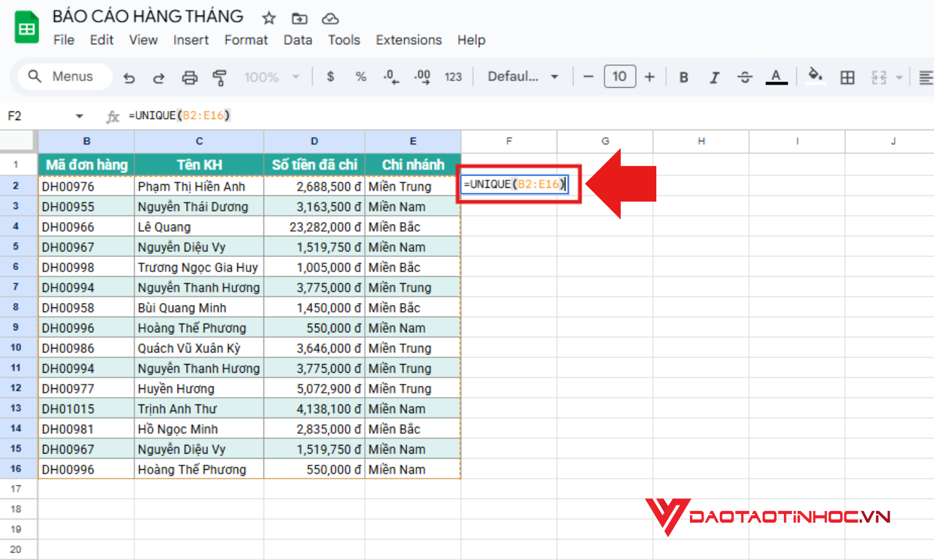Image resolution: width=934 pixels, height=560 pixels.
Task: Select column C header
Action: (199, 141)
